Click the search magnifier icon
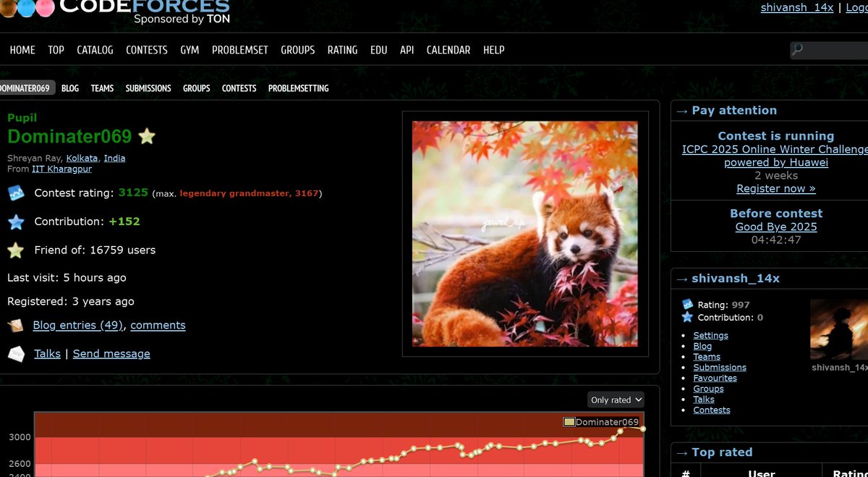 coord(798,50)
